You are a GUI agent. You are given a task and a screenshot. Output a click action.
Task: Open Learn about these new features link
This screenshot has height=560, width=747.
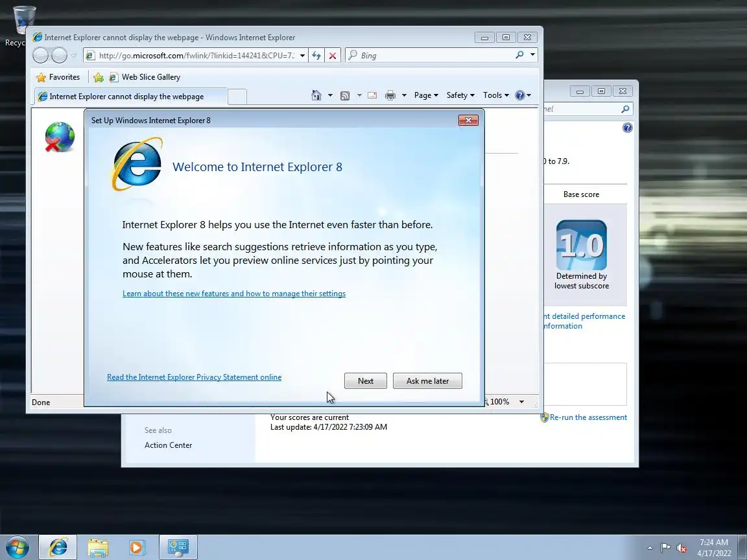click(x=234, y=294)
